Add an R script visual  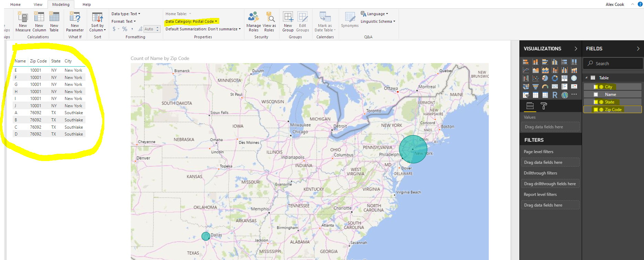click(x=555, y=95)
